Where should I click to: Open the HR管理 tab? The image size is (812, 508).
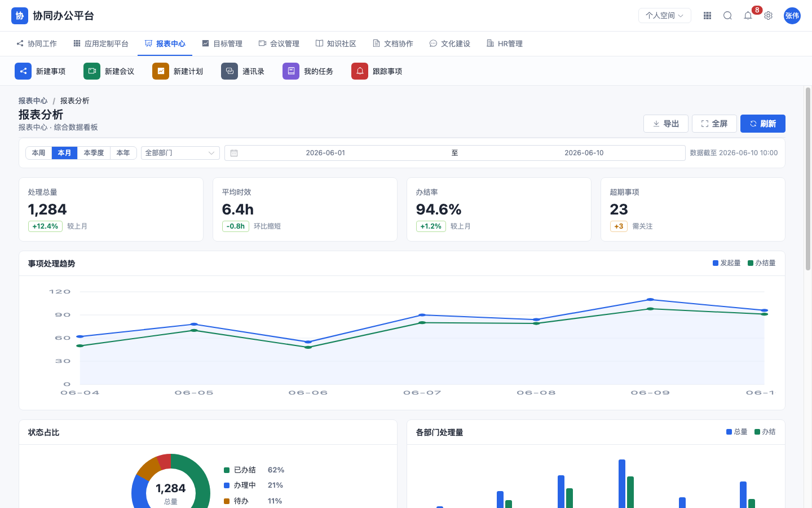click(505, 43)
